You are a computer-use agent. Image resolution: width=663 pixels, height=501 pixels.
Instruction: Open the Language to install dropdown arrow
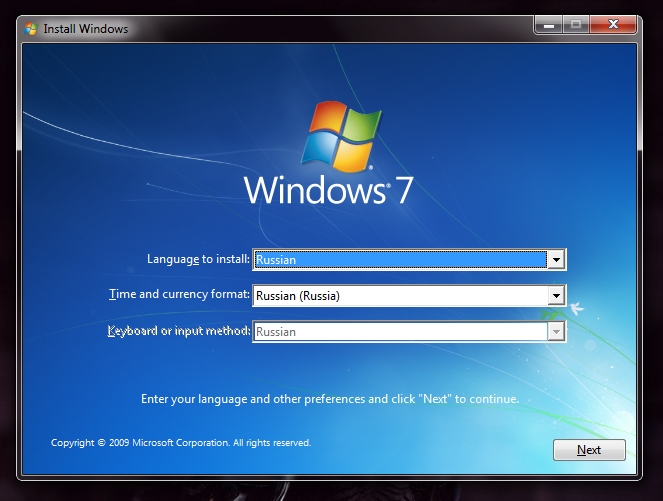pos(556,260)
